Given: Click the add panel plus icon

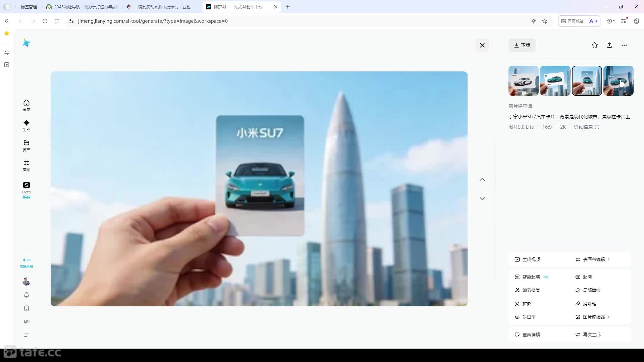Looking at the screenshot, I should (7, 65).
